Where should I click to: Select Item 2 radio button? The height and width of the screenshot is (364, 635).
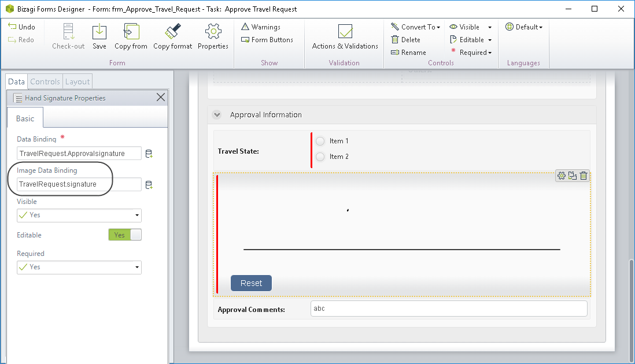coord(320,157)
